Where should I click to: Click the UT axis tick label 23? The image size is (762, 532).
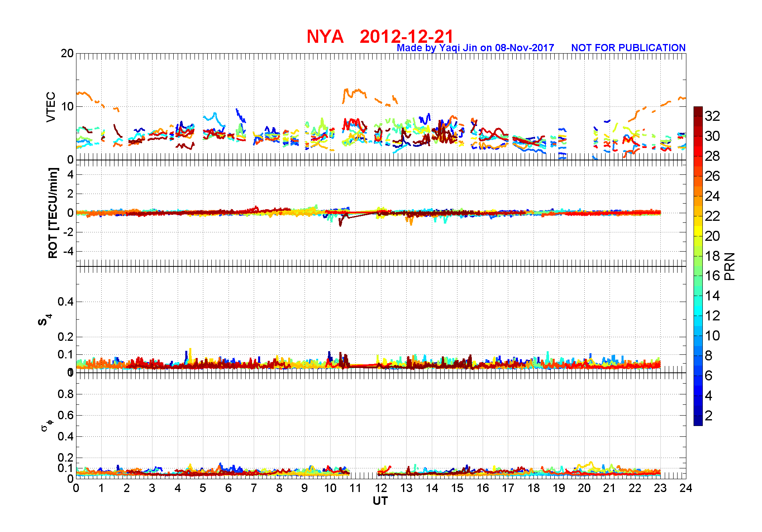660,488
